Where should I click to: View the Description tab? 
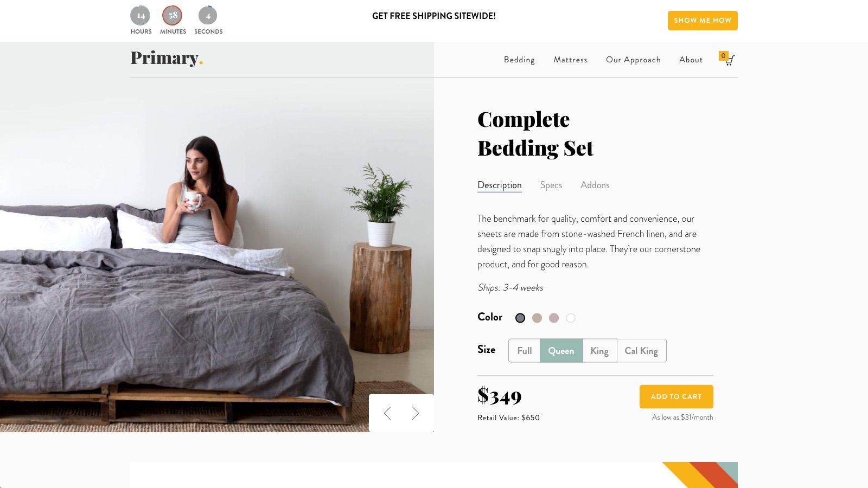[x=500, y=185]
